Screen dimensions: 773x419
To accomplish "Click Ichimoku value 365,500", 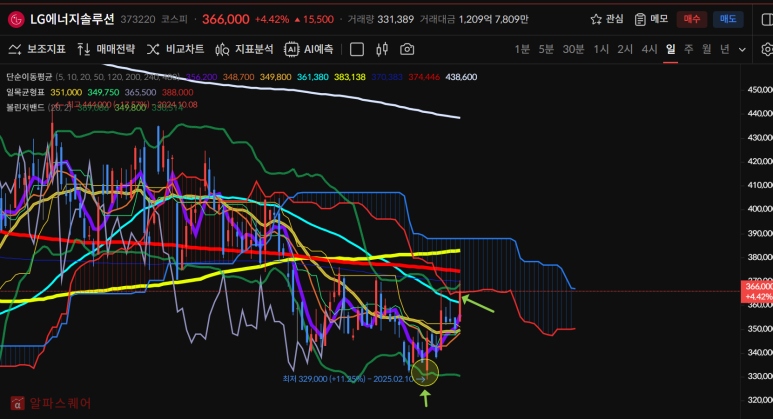I will click(x=141, y=92).
